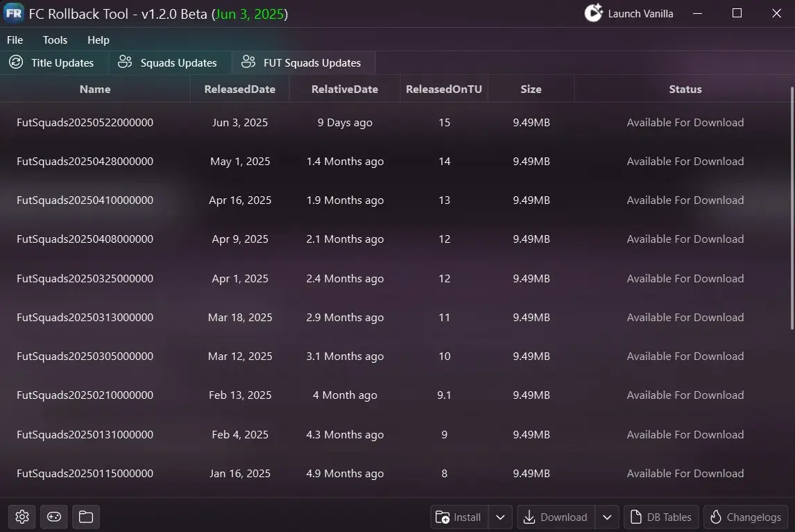Sort by the Size column header

pyautogui.click(x=531, y=89)
